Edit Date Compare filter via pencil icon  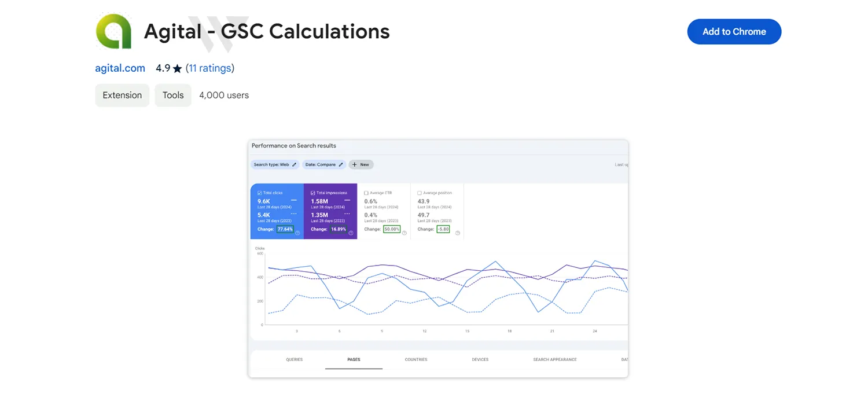pyautogui.click(x=341, y=164)
